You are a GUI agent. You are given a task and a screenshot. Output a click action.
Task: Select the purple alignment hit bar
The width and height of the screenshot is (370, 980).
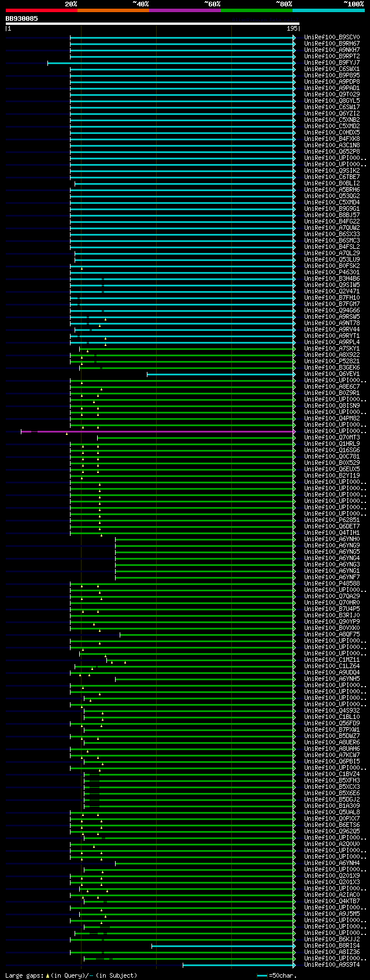[158, 431]
